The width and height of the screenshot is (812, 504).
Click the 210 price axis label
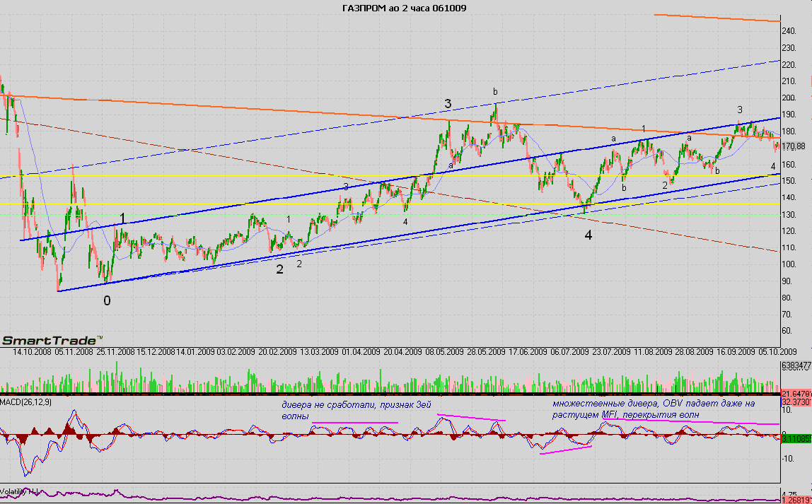[x=789, y=82]
